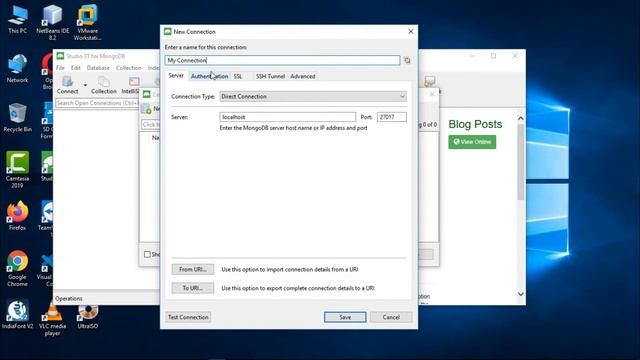Click copy icon beside connection name field
Viewport: 640px width, 360px height.
pos(407,60)
